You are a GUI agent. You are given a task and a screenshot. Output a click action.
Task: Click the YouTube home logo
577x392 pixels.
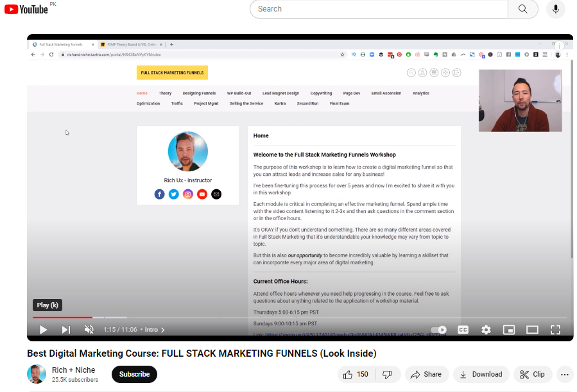(26, 9)
